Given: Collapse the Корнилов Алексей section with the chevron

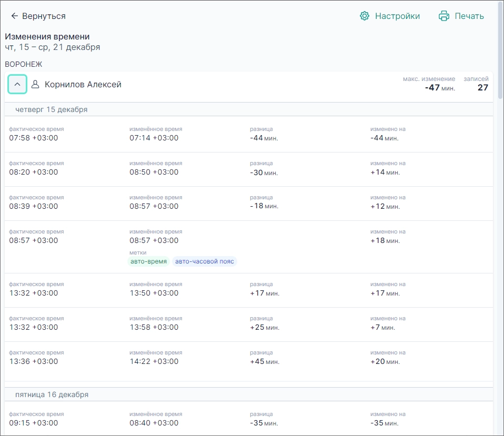Looking at the screenshot, I should (17, 84).
